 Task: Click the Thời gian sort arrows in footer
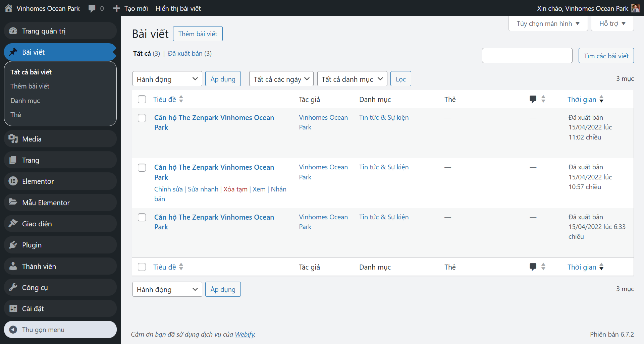coord(601,267)
